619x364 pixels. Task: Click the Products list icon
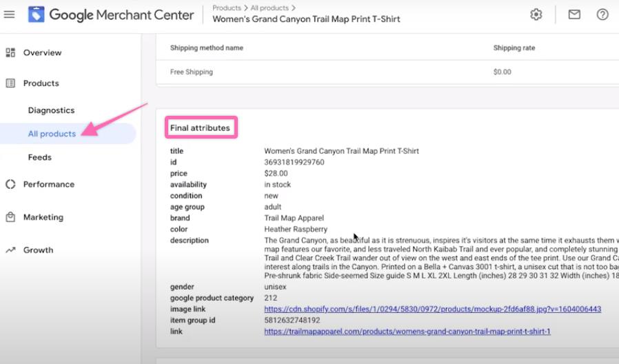click(x=10, y=83)
